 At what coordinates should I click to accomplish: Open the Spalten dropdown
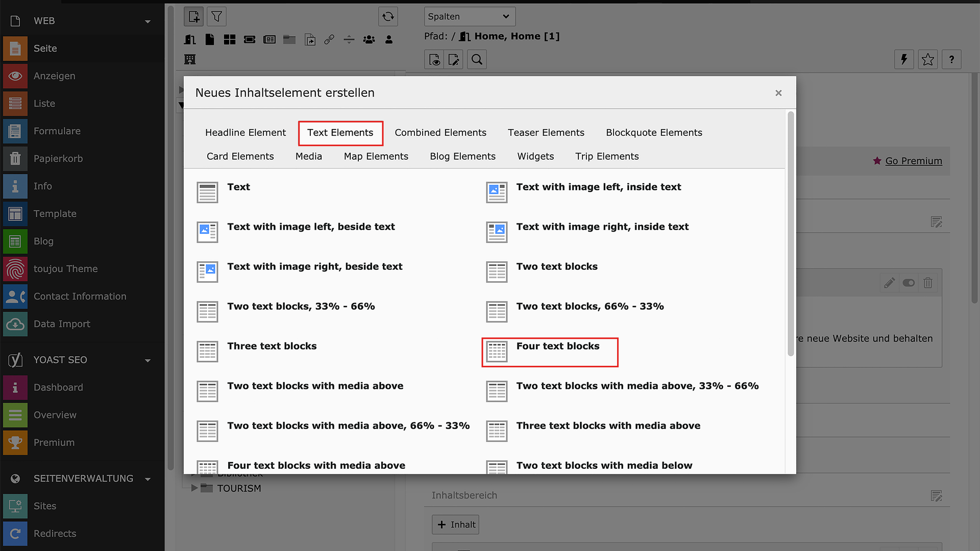point(469,16)
